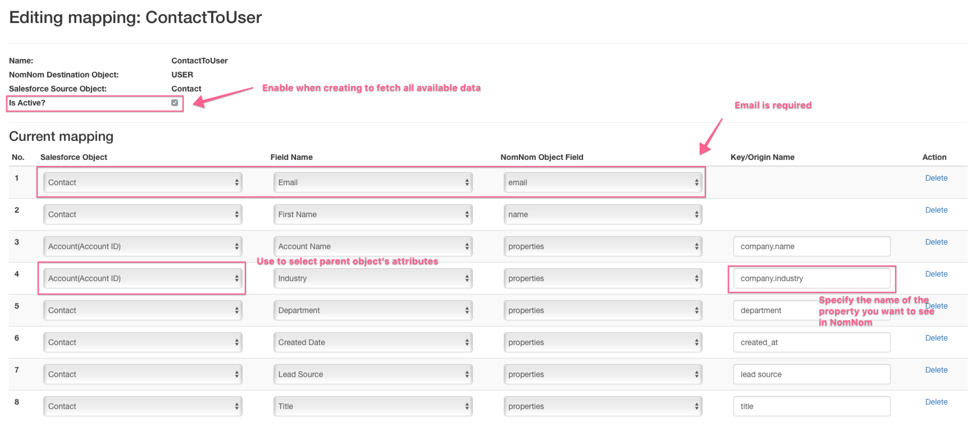
Task: Open the Created Date field dropdown
Action: point(373,342)
